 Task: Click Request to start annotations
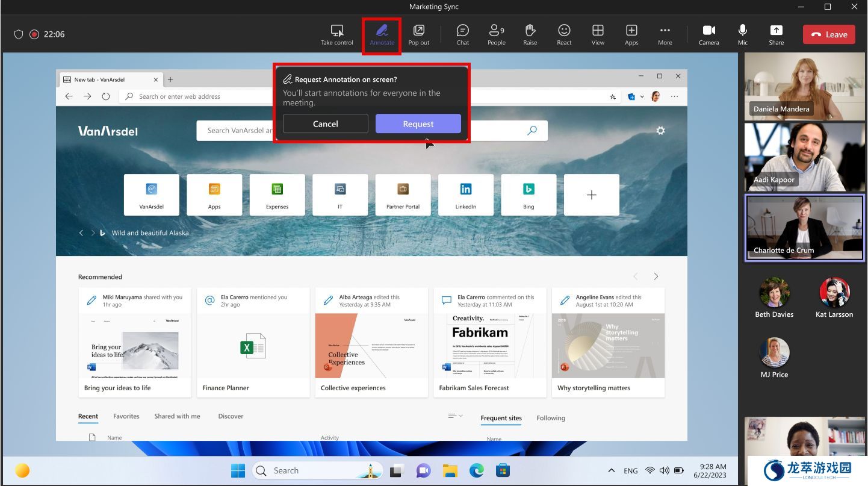click(418, 123)
